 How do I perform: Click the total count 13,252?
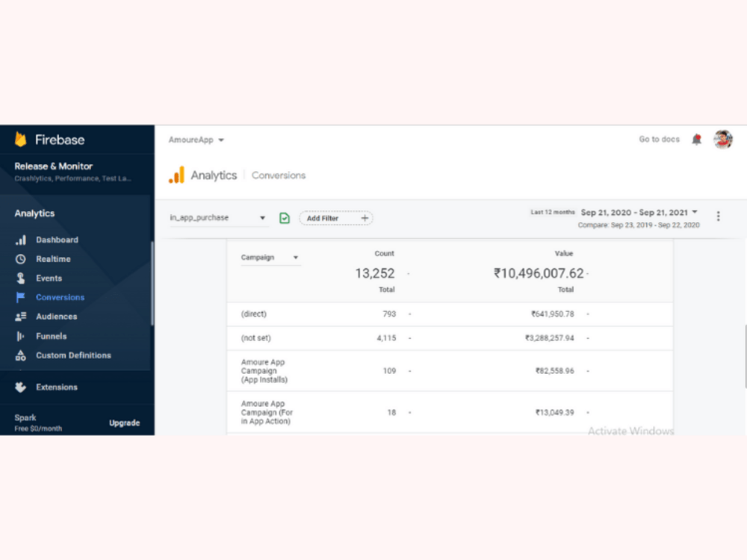375,273
